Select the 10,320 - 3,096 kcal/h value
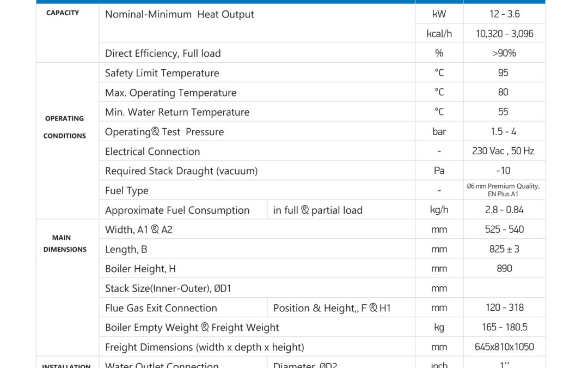This screenshot has width=588, height=368. point(504,34)
